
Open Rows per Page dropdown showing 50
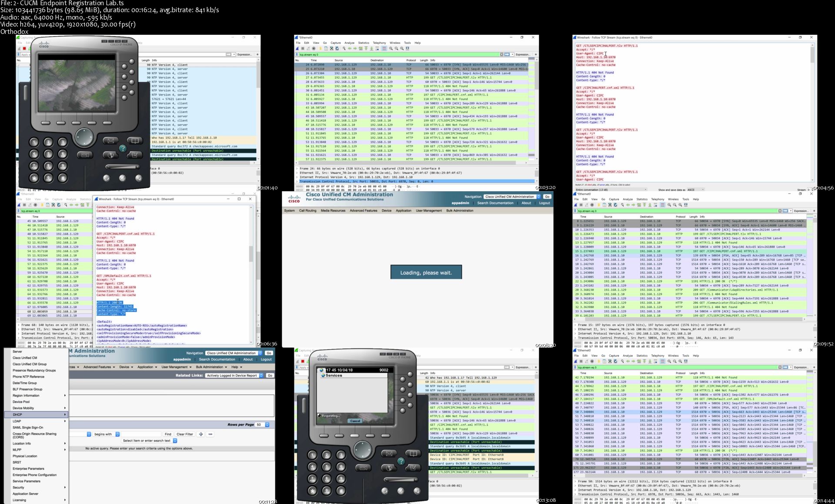[263, 424]
